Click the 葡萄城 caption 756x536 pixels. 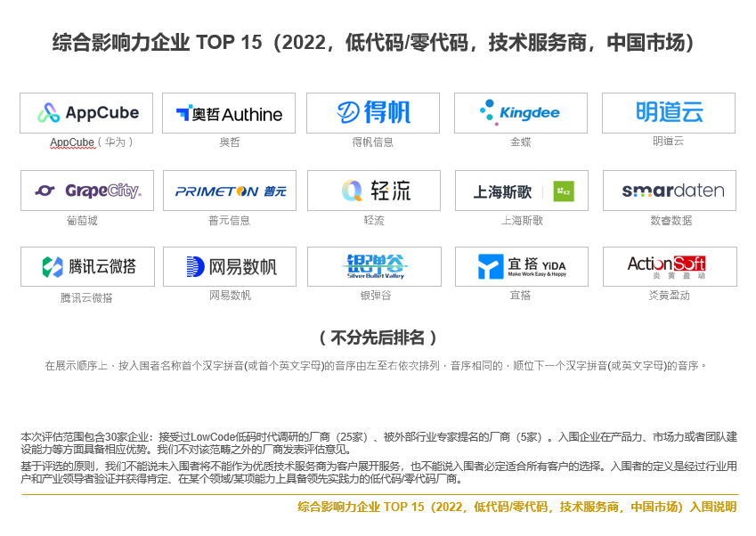click(82, 221)
